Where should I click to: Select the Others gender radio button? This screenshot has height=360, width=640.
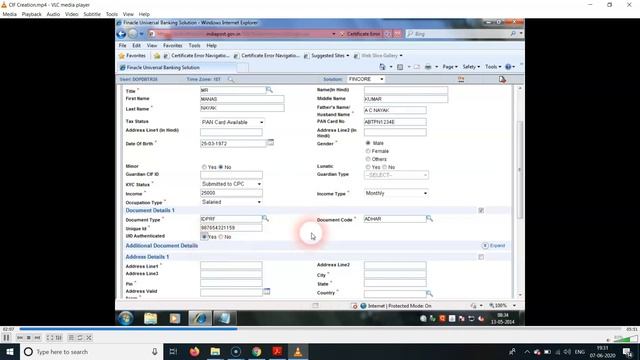pos(368,159)
